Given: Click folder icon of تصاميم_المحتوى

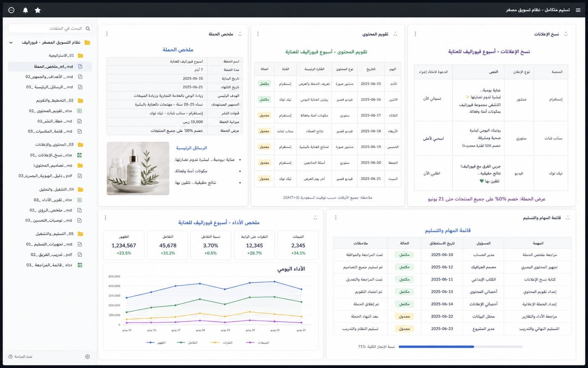Looking at the screenshot, I should tap(80, 165).
